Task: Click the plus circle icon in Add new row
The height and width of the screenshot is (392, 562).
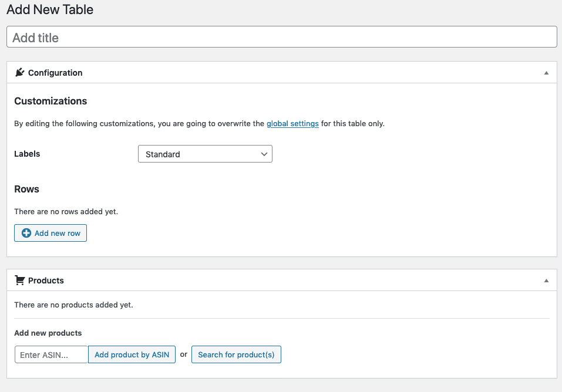Action: click(26, 233)
